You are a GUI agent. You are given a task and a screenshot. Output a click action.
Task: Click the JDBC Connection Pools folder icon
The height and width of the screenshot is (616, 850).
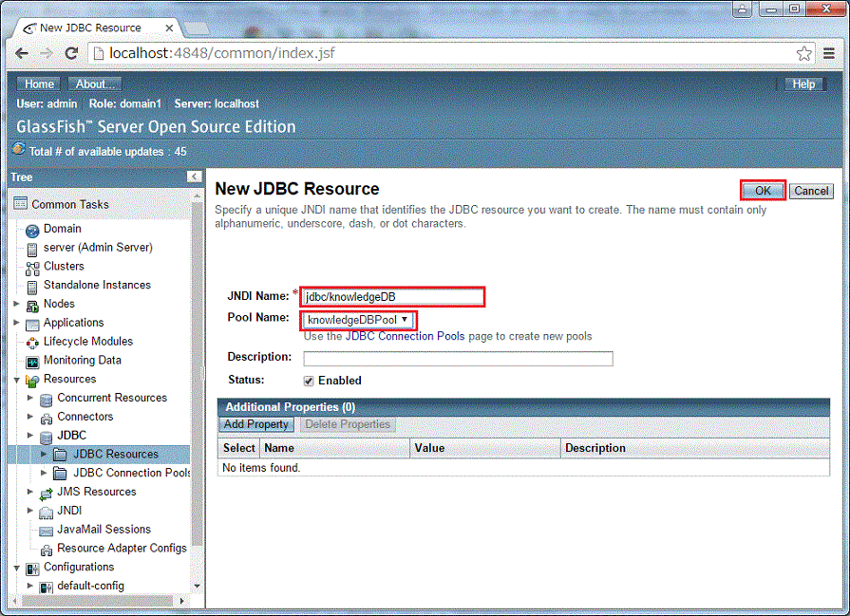(x=60, y=473)
